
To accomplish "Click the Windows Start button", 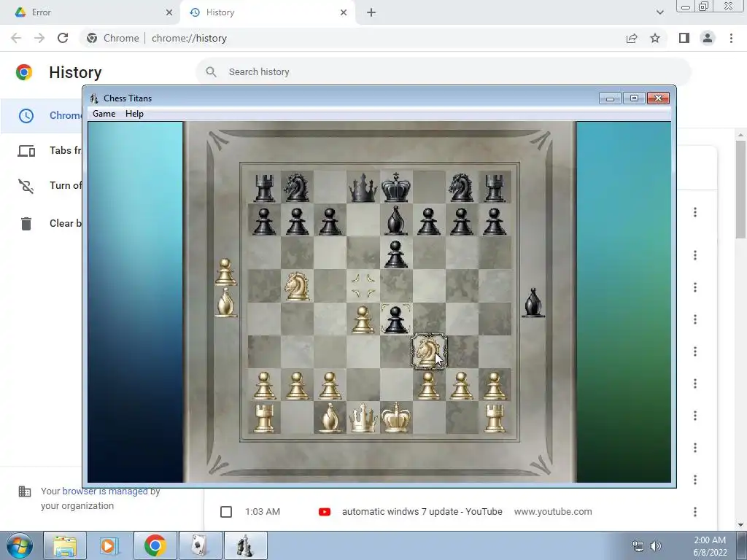I will click(x=20, y=545).
